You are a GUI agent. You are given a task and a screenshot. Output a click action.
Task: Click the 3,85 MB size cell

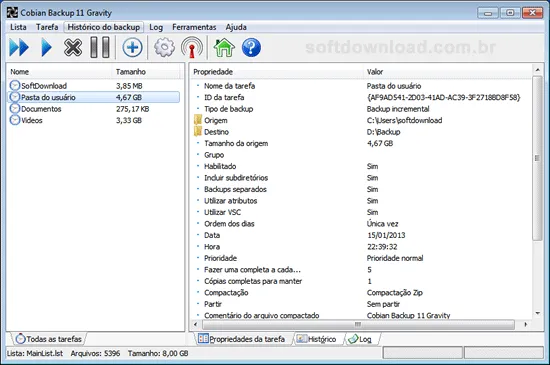pos(129,86)
